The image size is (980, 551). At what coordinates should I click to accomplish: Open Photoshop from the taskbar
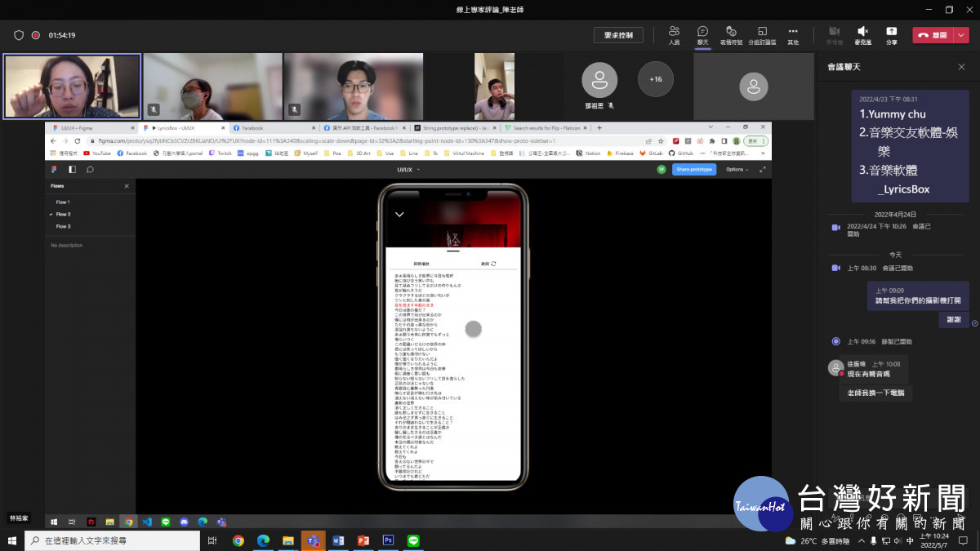(x=389, y=540)
